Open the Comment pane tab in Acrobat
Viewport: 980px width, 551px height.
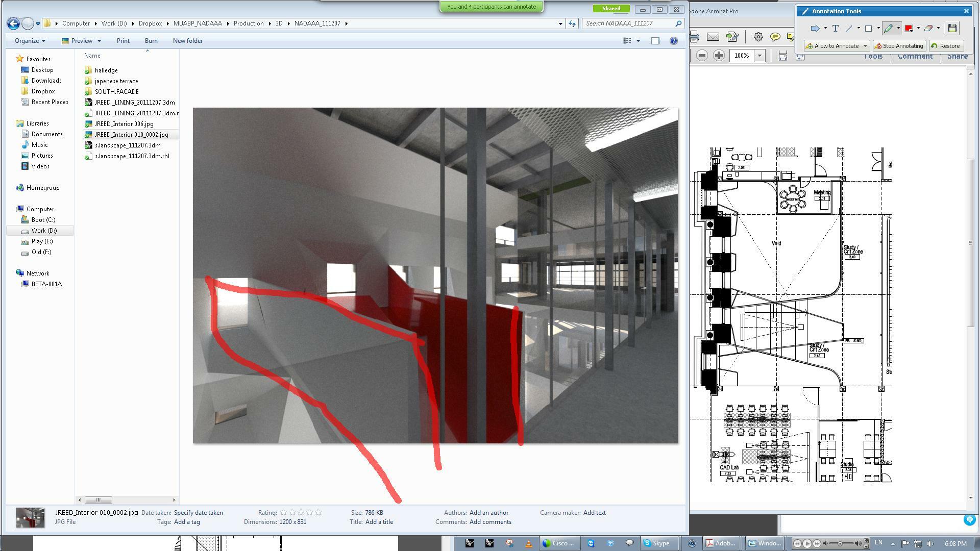[915, 56]
